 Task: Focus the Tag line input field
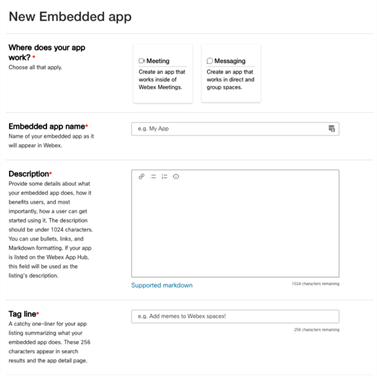coord(235,316)
